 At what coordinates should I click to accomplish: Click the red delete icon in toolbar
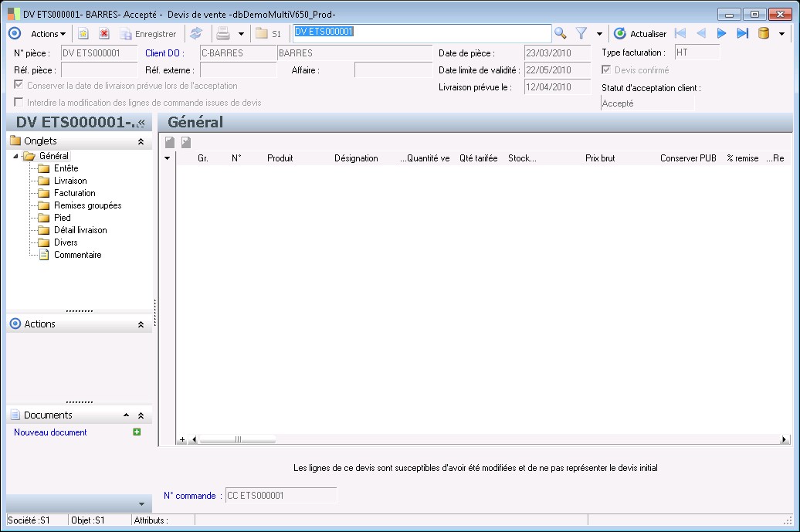(103, 34)
